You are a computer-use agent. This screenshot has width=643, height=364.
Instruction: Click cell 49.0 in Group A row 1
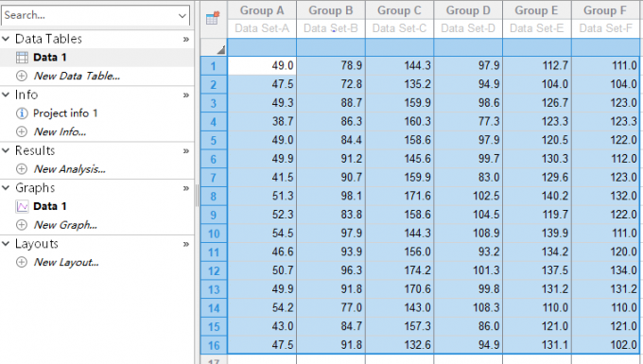(x=262, y=65)
